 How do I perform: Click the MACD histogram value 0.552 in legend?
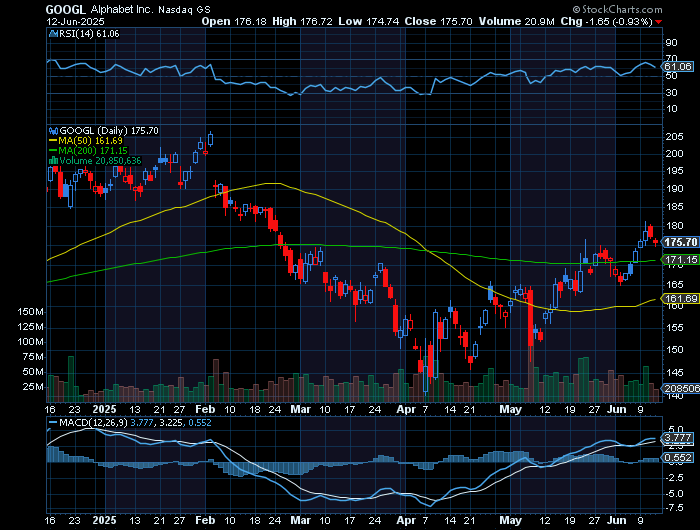pos(200,422)
